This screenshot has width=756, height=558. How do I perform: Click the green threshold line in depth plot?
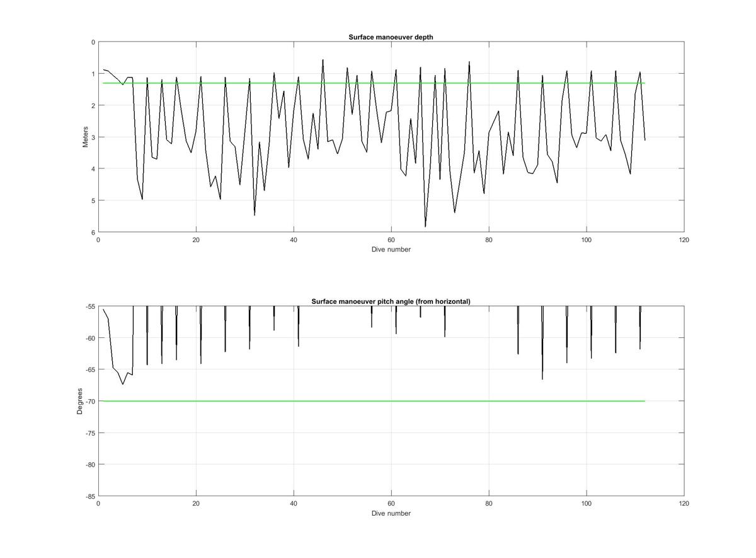pos(374,83)
